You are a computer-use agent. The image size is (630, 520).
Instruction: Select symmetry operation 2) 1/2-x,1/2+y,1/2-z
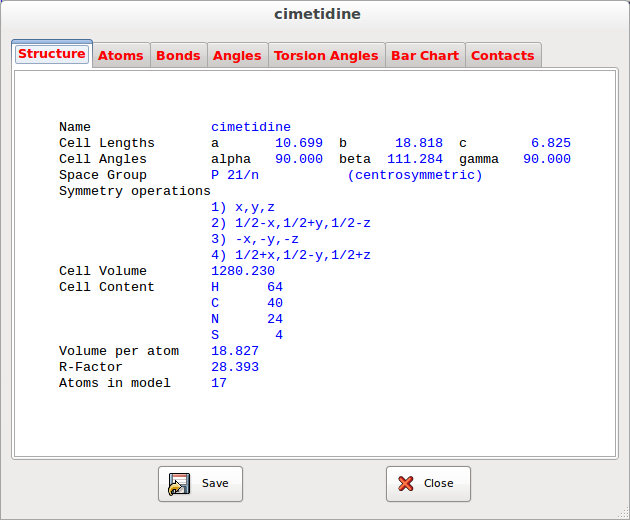[291, 223]
